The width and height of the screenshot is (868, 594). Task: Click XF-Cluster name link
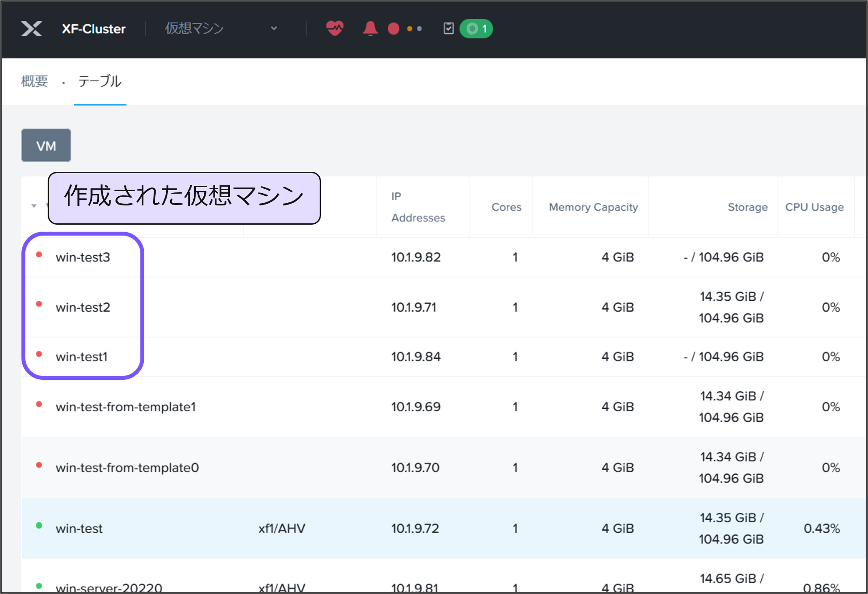[x=94, y=29]
